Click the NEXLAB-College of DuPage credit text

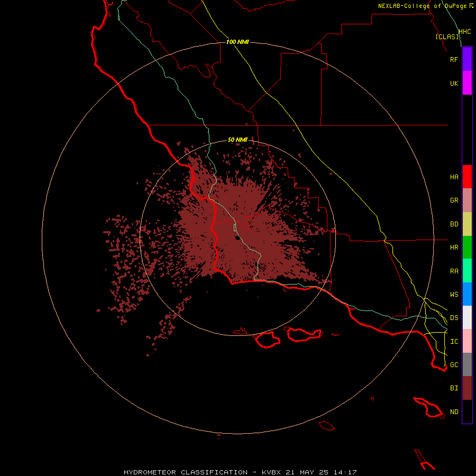coord(422,6)
